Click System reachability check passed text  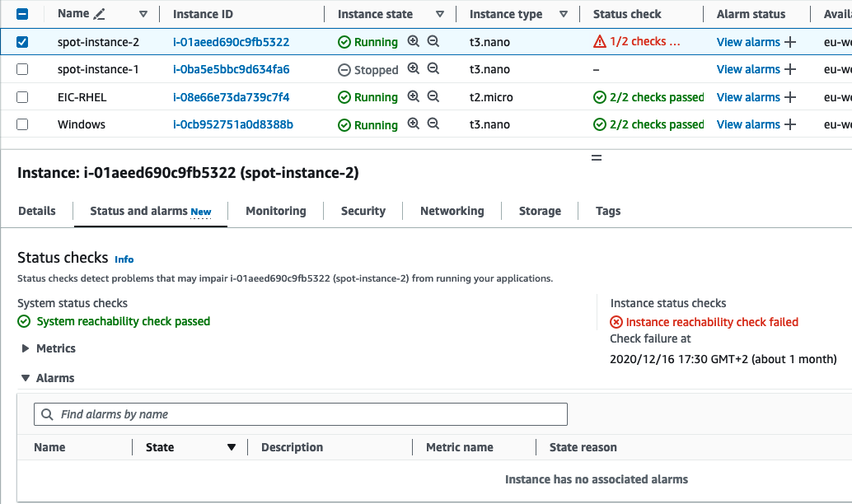[x=124, y=321]
